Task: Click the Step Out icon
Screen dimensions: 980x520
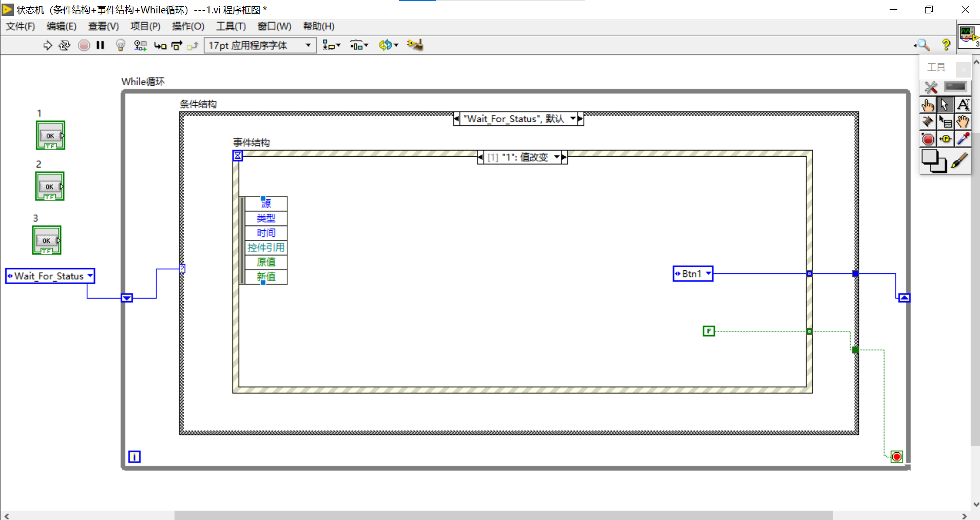Action: point(193,45)
